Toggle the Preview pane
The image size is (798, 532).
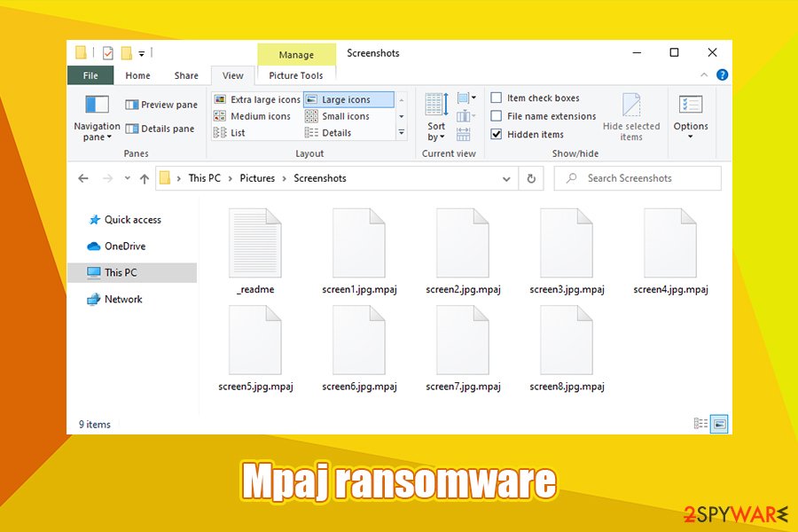tap(160, 105)
